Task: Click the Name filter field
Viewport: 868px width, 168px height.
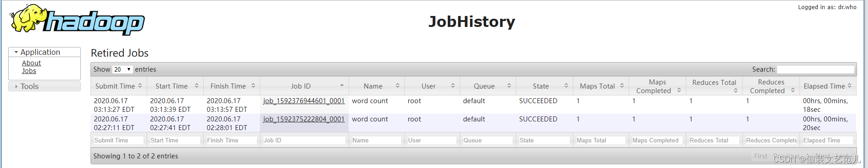Action: point(376,141)
